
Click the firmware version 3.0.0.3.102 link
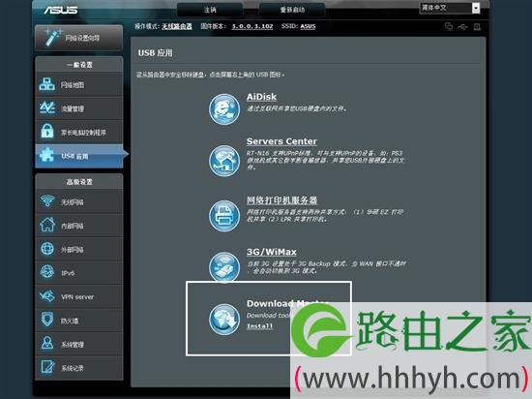point(252,26)
